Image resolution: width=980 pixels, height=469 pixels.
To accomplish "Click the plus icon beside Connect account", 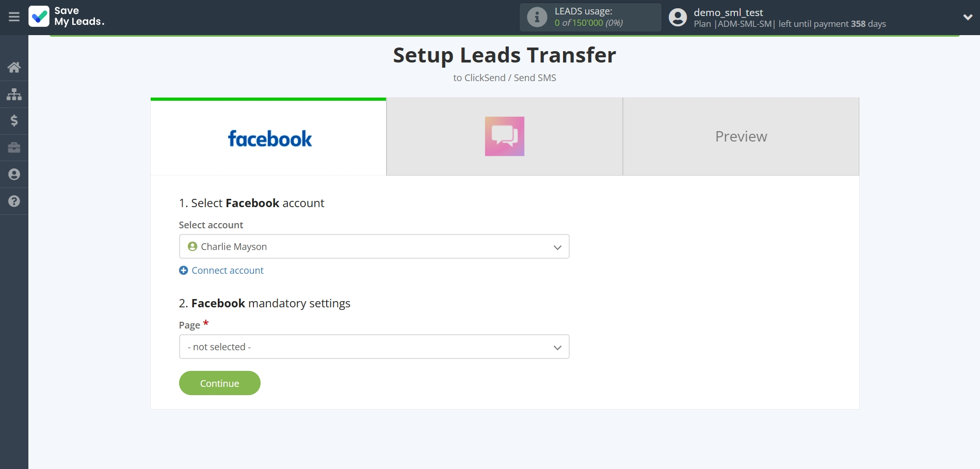I will click(x=183, y=271).
